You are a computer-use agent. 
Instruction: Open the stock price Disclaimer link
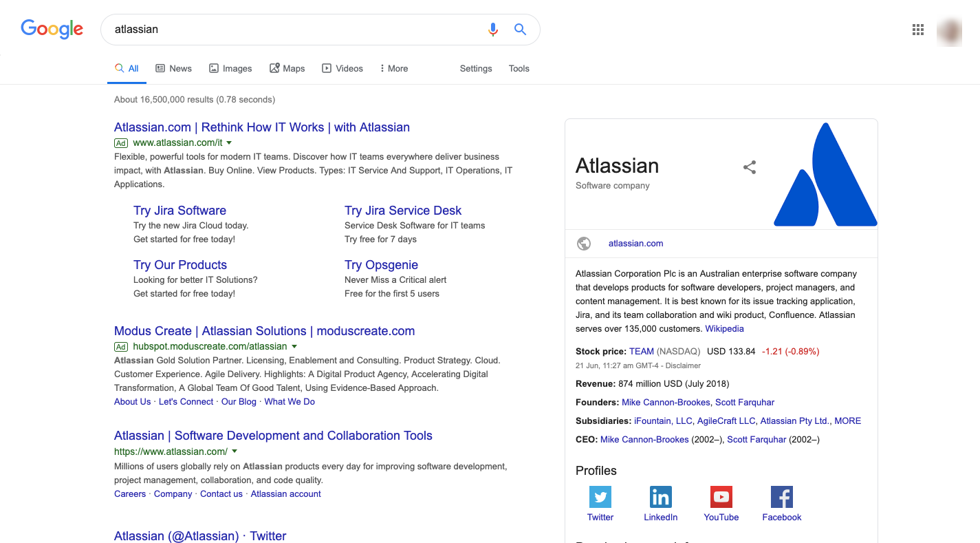pos(683,366)
